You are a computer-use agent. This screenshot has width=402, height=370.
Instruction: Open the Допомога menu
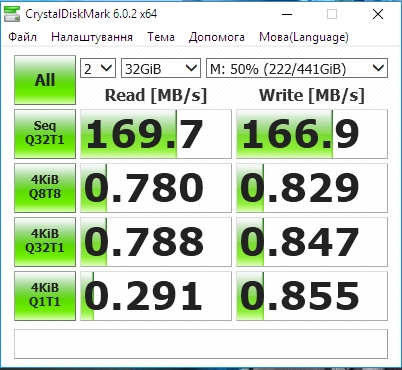(217, 37)
